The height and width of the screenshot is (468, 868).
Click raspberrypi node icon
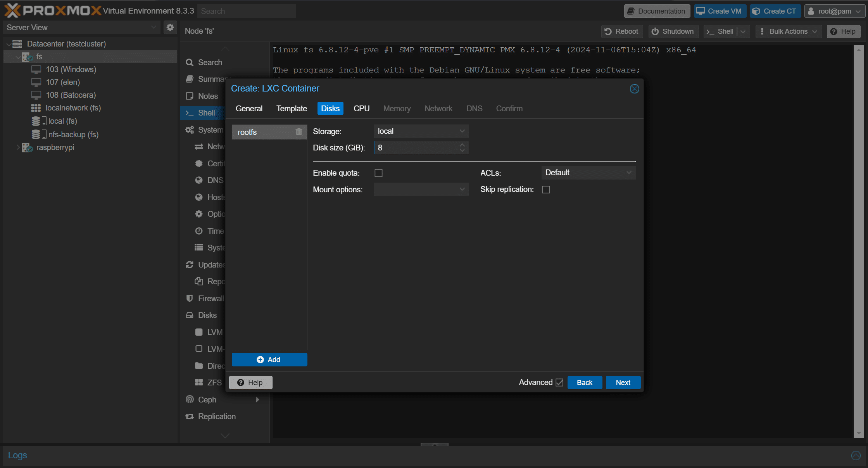point(27,147)
